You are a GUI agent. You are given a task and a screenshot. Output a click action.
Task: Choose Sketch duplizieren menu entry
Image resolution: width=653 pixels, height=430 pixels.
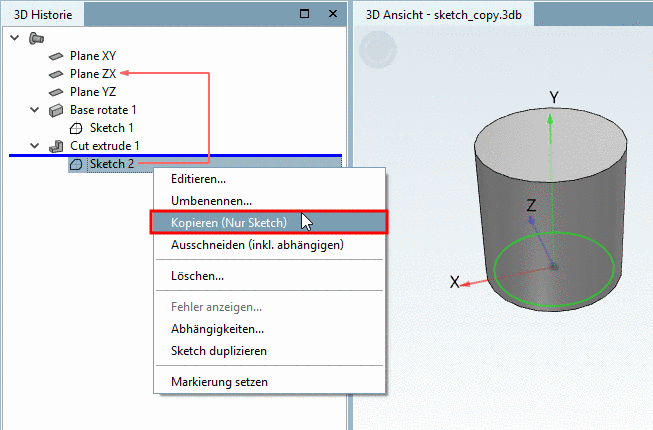pos(269,351)
